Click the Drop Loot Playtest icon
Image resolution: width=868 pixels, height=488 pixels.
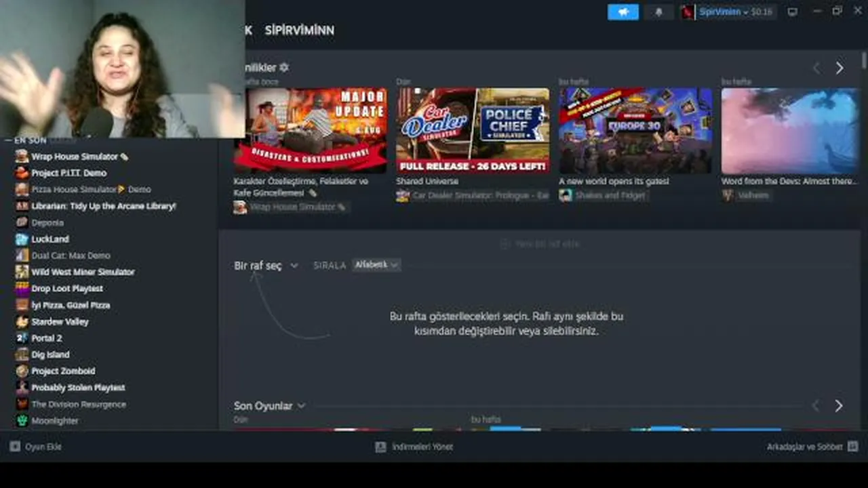22,288
